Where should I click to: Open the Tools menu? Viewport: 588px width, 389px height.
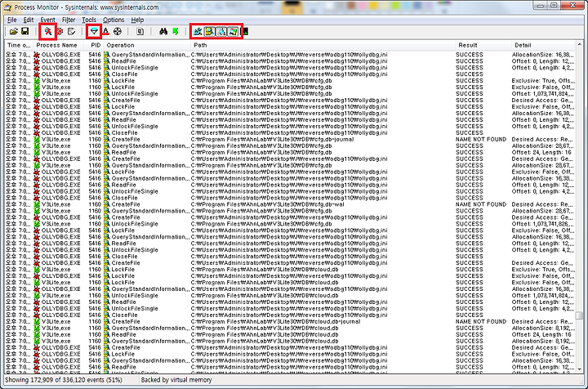89,20
